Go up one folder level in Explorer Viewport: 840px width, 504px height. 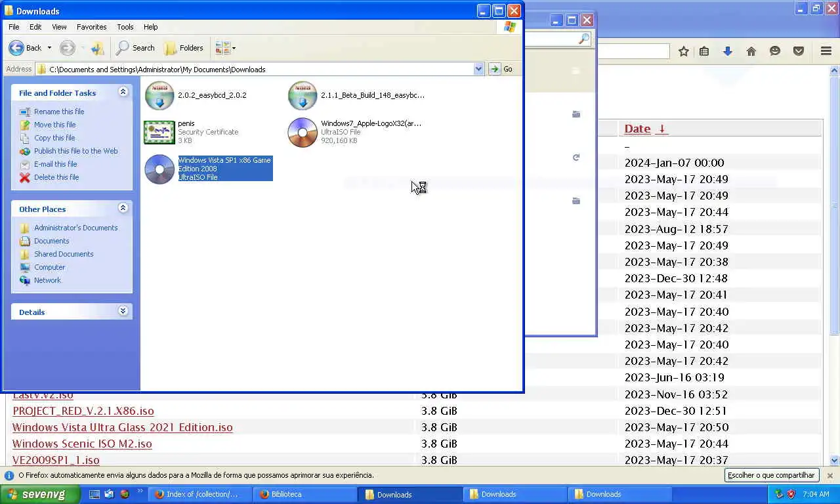pos(98,48)
